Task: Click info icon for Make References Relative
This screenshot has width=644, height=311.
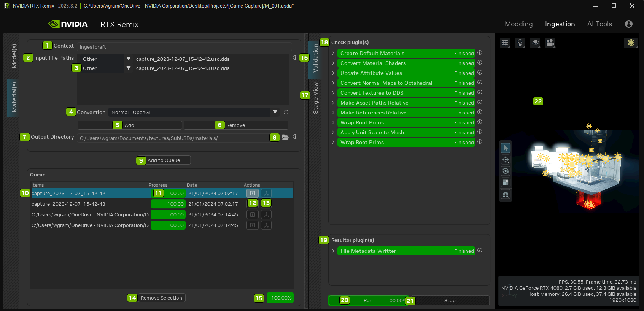Action: pyautogui.click(x=480, y=112)
